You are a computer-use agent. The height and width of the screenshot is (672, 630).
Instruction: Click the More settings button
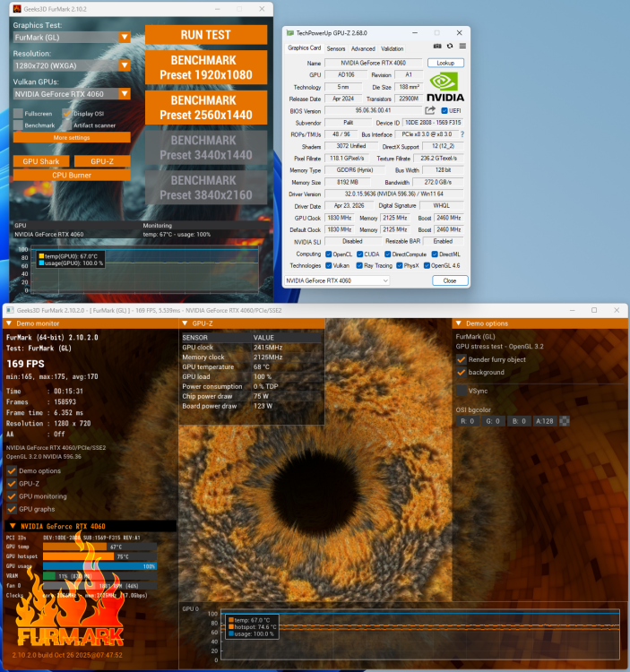click(x=72, y=138)
